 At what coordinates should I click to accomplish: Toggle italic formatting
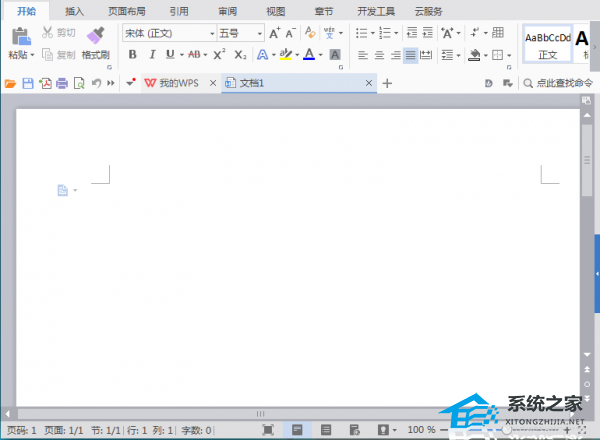pos(152,55)
